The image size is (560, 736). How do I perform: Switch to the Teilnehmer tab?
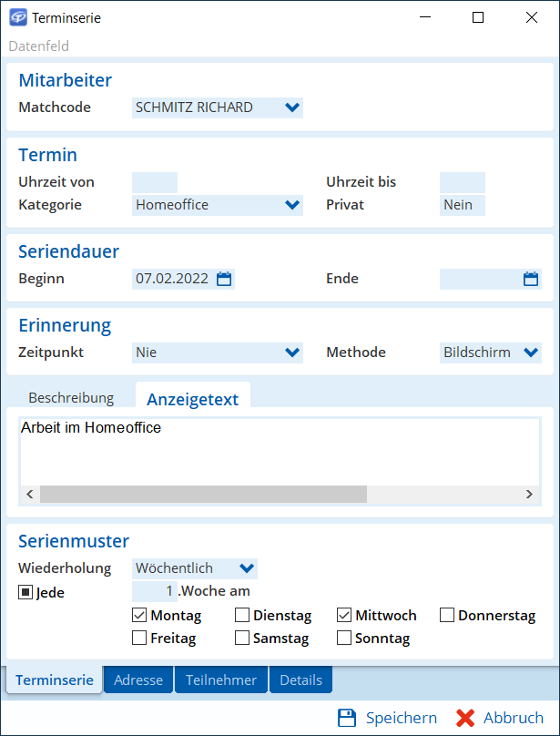point(221,680)
